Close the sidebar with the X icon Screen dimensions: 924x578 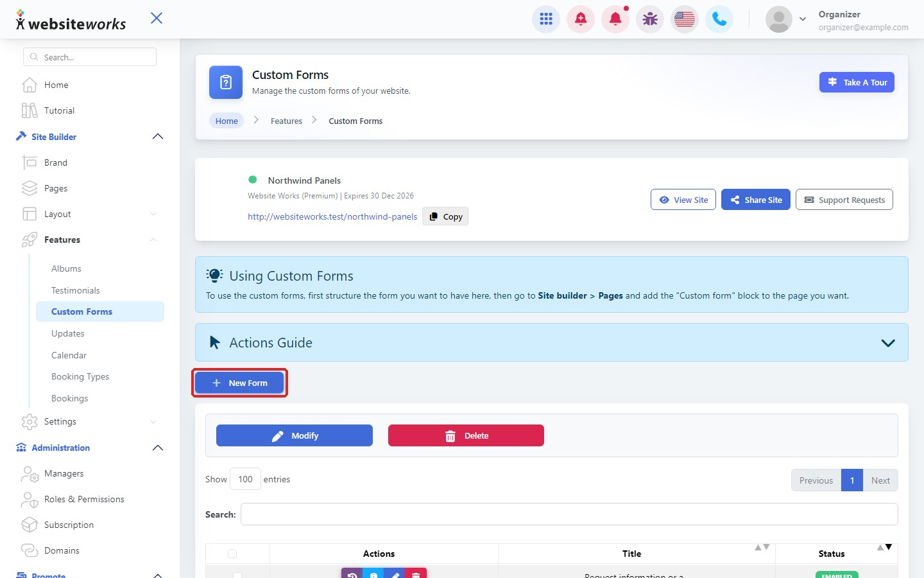click(x=157, y=18)
